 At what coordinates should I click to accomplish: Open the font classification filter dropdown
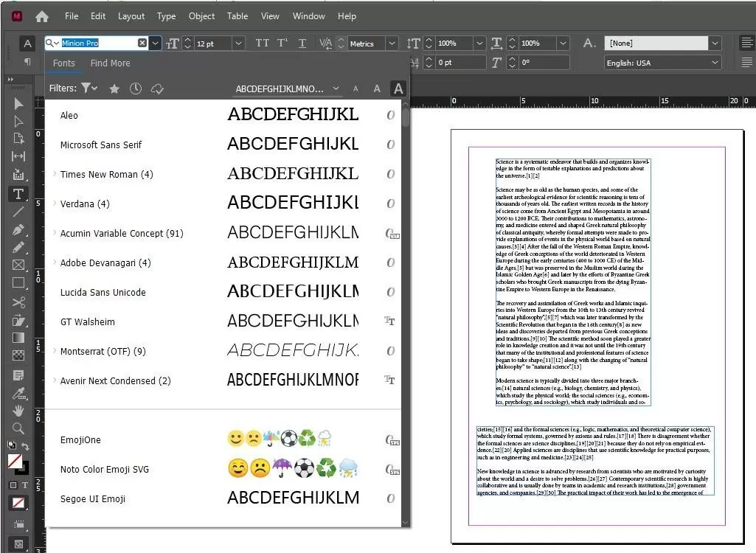[x=90, y=88]
